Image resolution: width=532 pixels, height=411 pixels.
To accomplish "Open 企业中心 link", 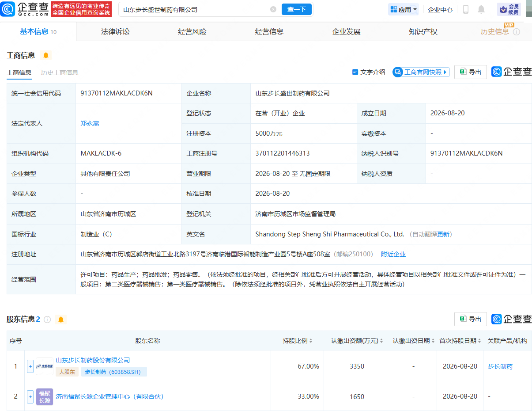I will point(440,9).
